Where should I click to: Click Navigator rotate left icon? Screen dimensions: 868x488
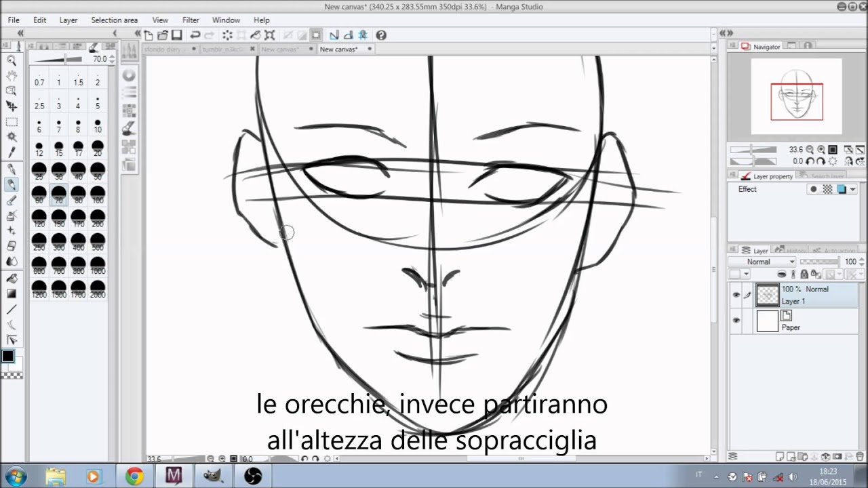(x=811, y=161)
